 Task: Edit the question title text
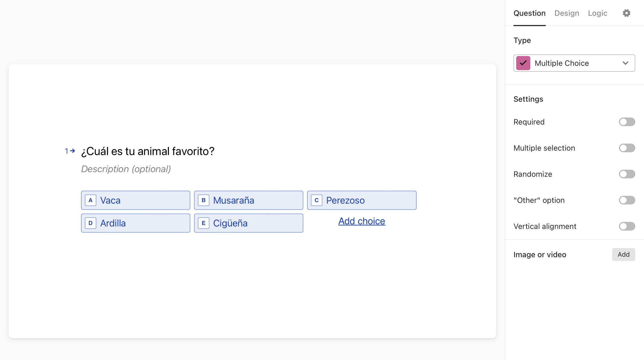tap(148, 151)
